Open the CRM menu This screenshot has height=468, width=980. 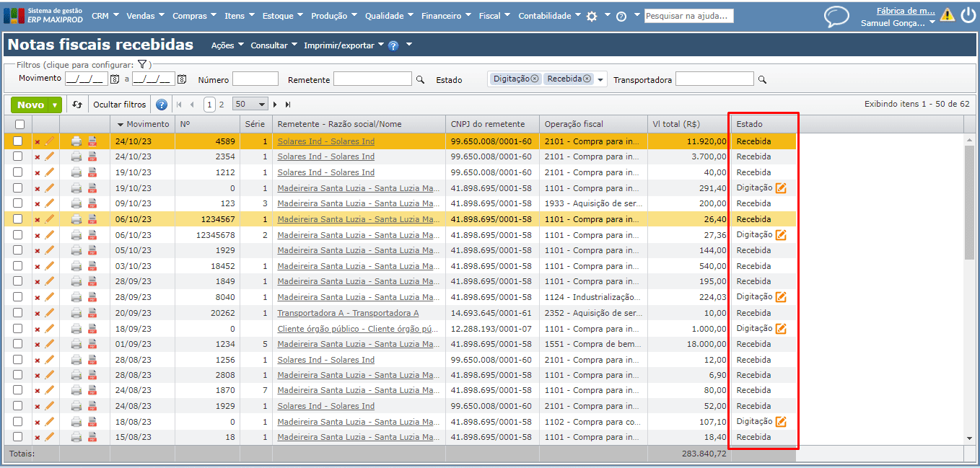[105, 16]
